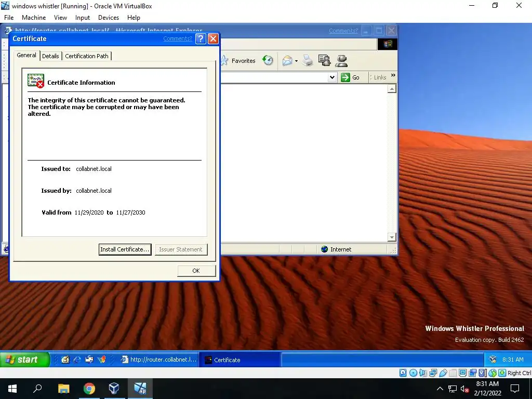Click VirtualBox display indicator
Screen dimensions: 532x399
point(462,373)
